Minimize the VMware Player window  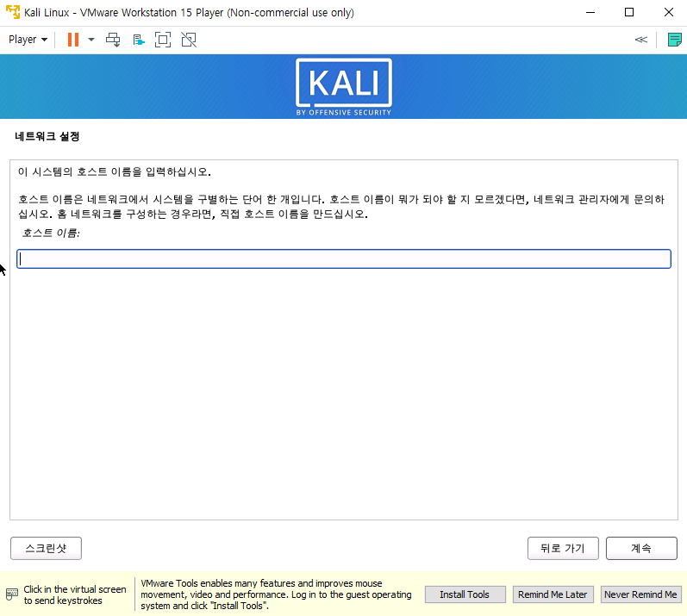(x=590, y=12)
